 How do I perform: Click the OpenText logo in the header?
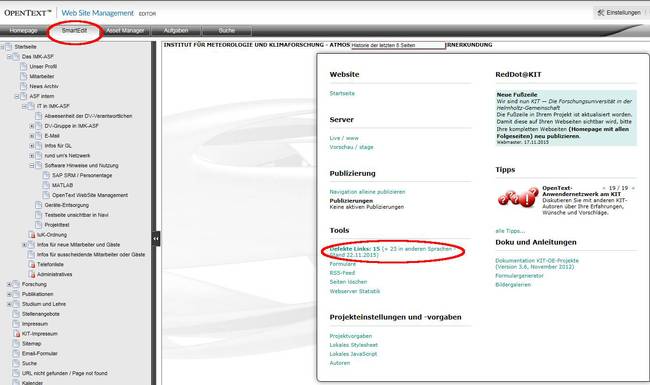pos(27,13)
